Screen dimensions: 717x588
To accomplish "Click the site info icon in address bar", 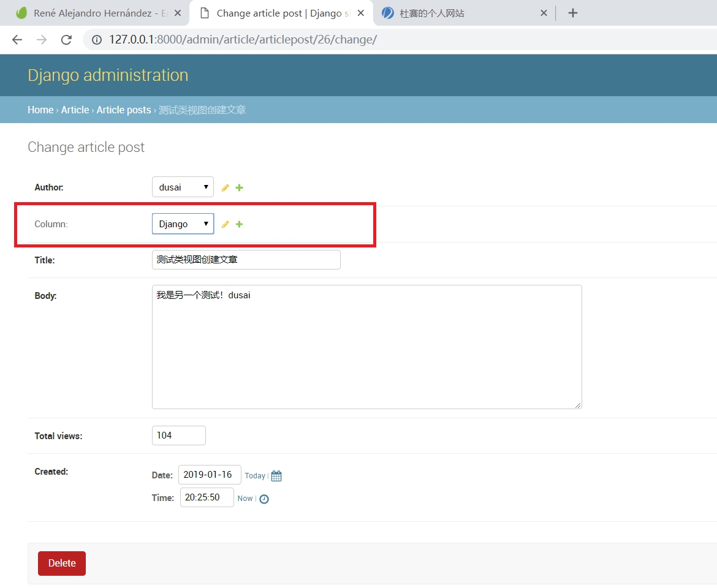I will pyautogui.click(x=96, y=40).
